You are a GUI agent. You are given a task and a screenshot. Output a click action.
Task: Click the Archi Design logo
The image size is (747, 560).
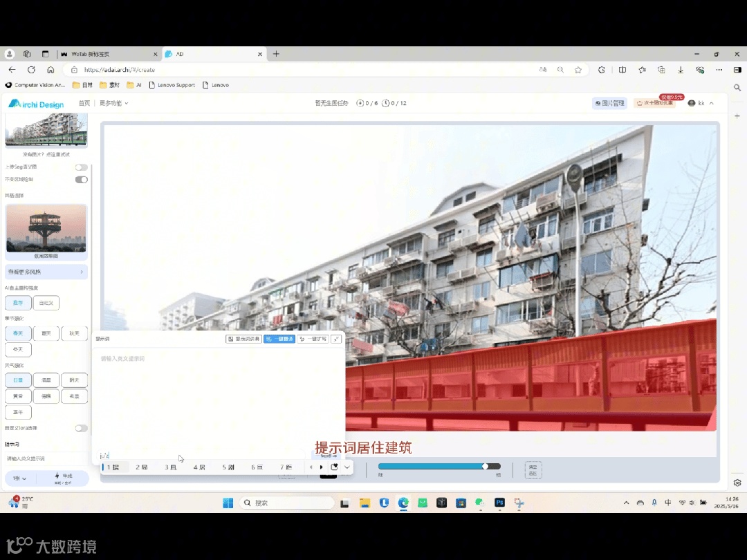(x=36, y=104)
